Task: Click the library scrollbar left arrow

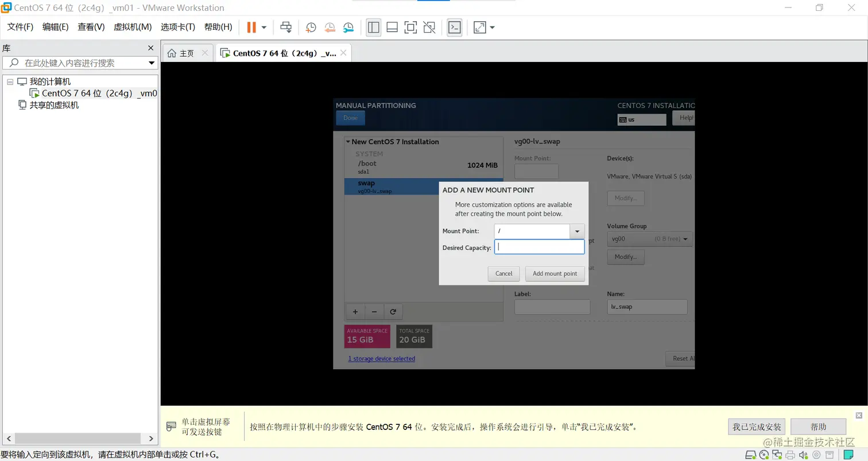Action: pyautogui.click(x=8, y=439)
